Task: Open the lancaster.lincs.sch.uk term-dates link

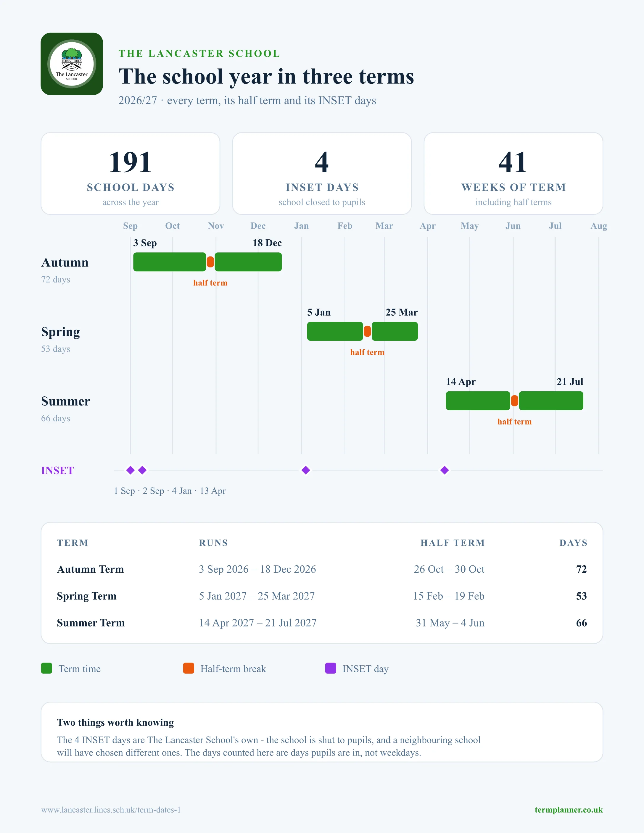Action: click(111, 809)
